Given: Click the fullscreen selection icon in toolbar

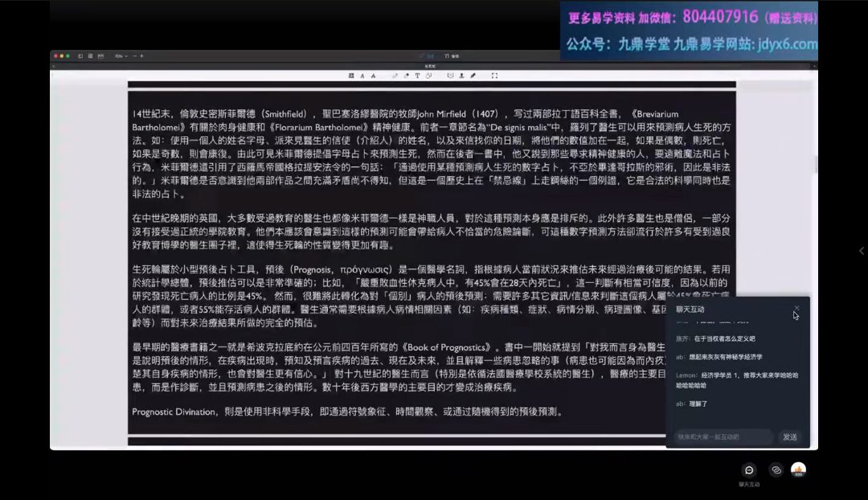Looking at the screenshot, I should click(x=494, y=76).
